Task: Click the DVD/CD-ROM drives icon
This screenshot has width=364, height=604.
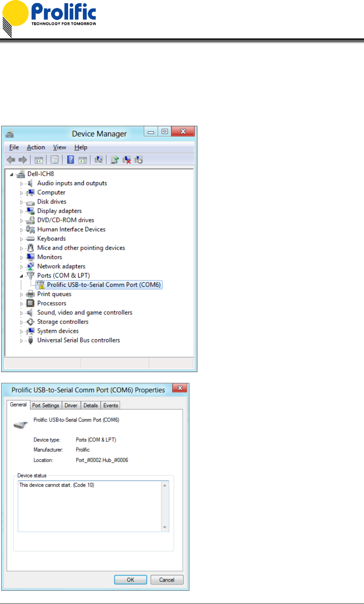Action: pyautogui.click(x=30, y=220)
